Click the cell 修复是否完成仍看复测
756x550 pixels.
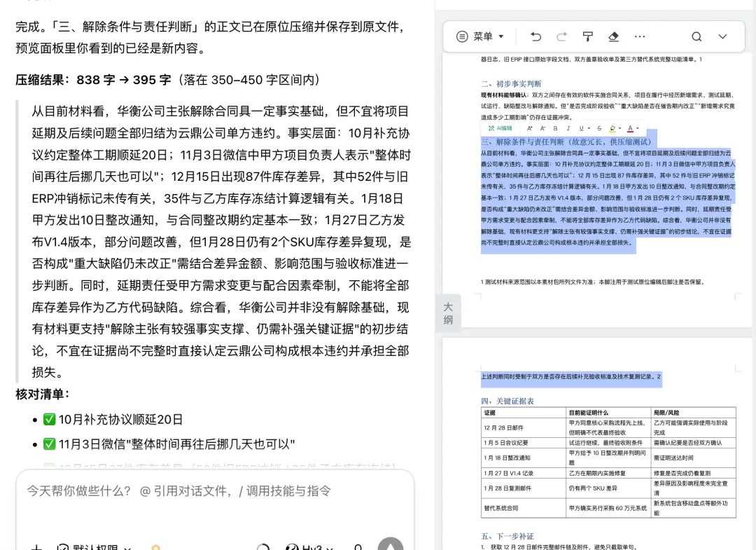(693, 473)
